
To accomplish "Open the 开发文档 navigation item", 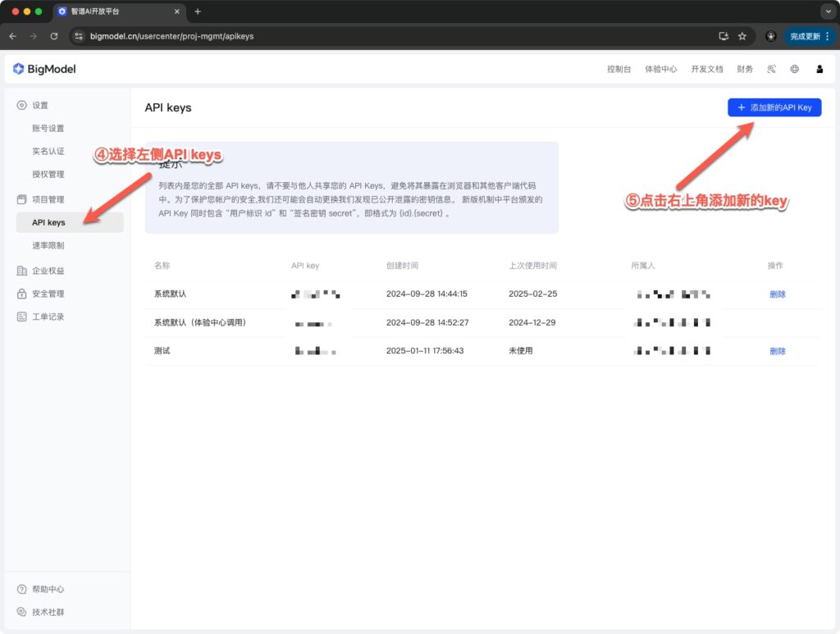I will (x=706, y=69).
